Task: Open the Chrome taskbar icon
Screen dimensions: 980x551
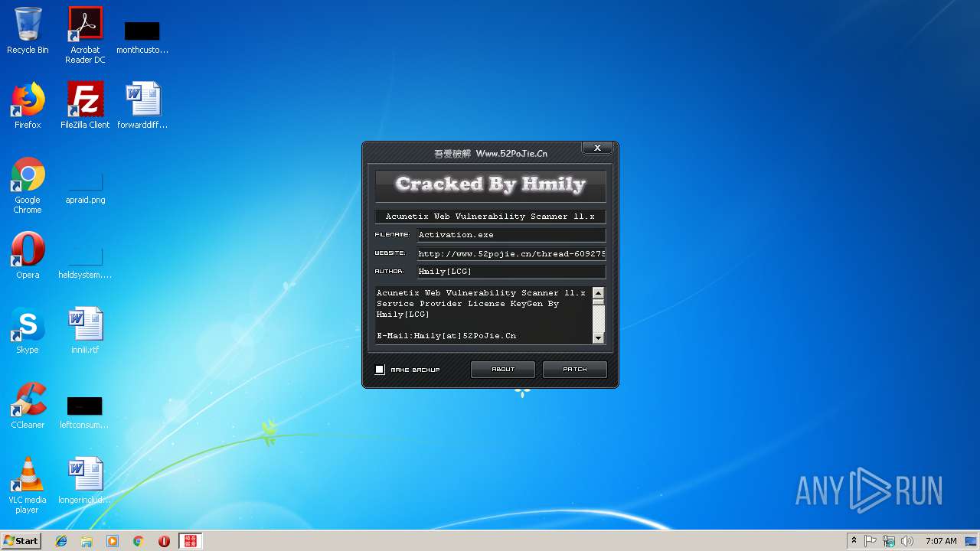Action: click(x=139, y=541)
